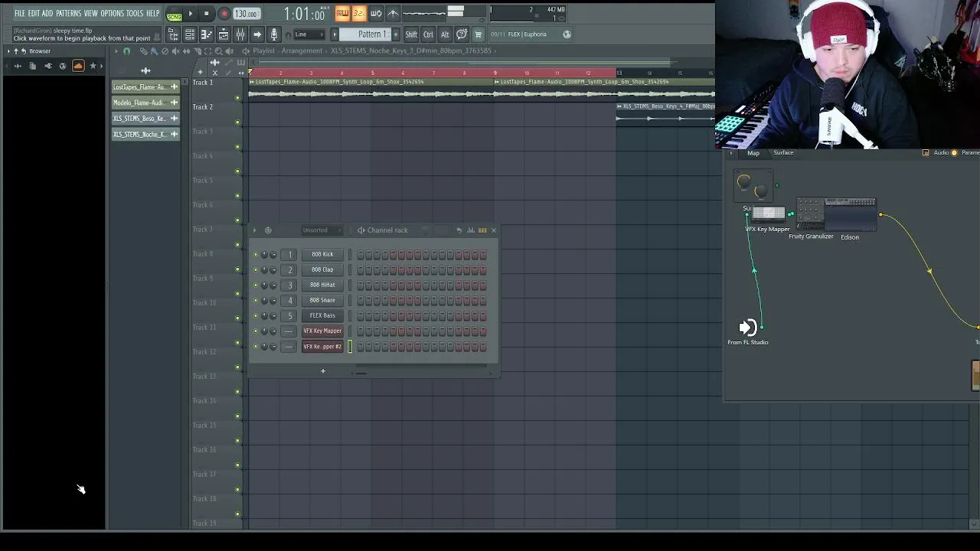The image size is (980, 551).
Task: Click the microphone recording icon in toolbar
Action: [x=274, y=34]
